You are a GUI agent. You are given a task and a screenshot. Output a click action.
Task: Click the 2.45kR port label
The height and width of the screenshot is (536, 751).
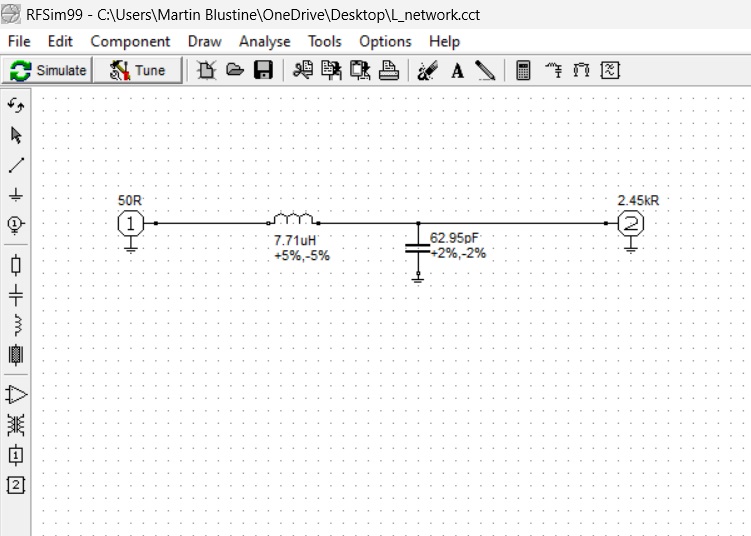(638, 201)
